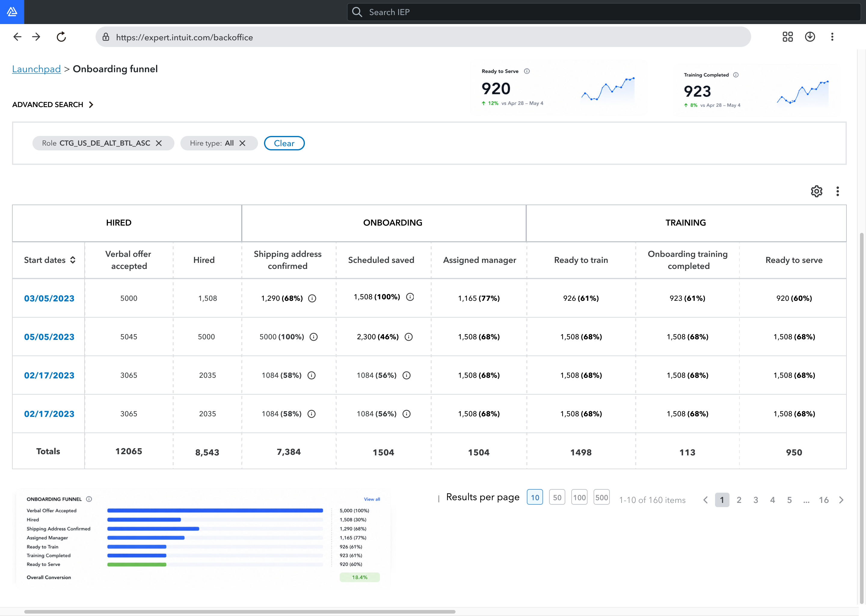The image size is (866, 616).
Task: Set results per page to 50
Action: pyautogui.click(x=557, y=497)
